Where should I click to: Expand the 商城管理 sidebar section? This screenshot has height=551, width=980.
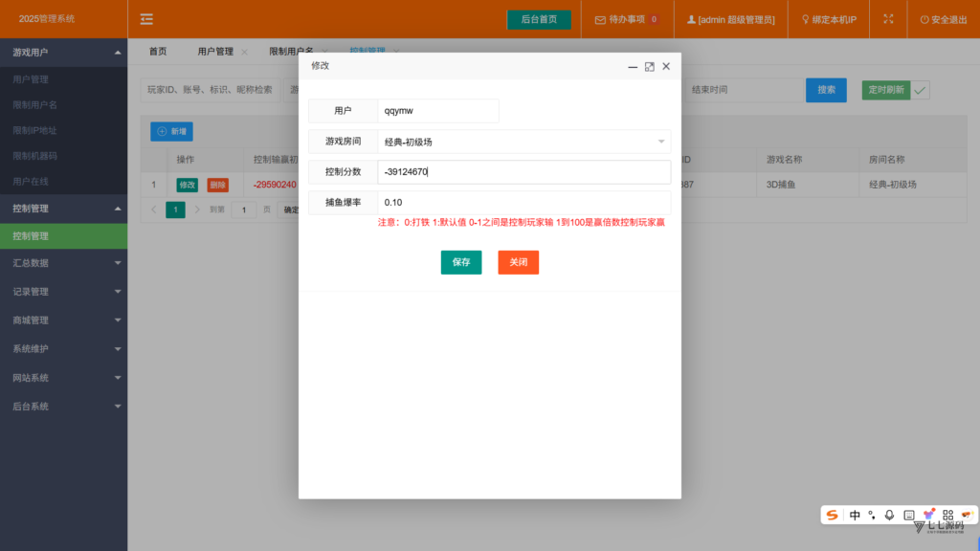point(64,320)
